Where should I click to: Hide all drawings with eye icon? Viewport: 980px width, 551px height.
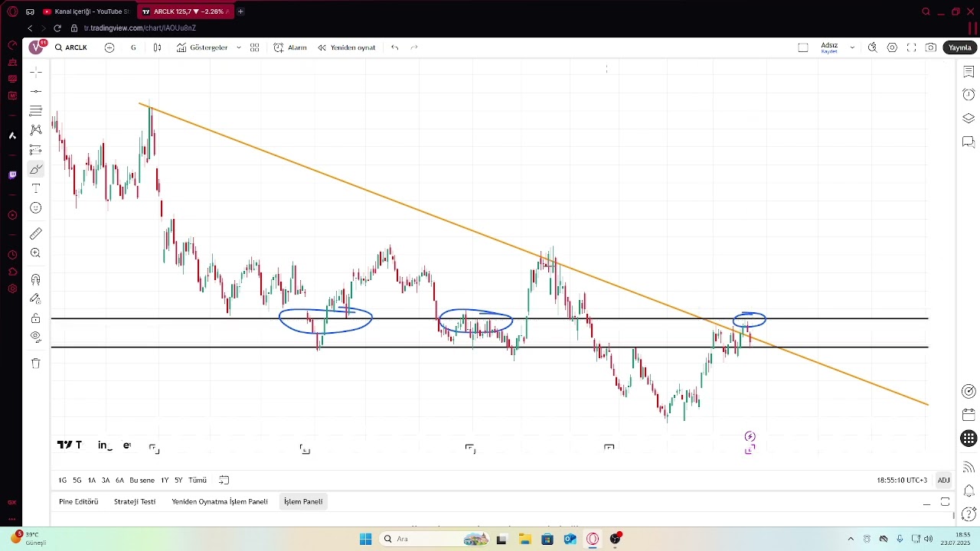coord(36,337)
